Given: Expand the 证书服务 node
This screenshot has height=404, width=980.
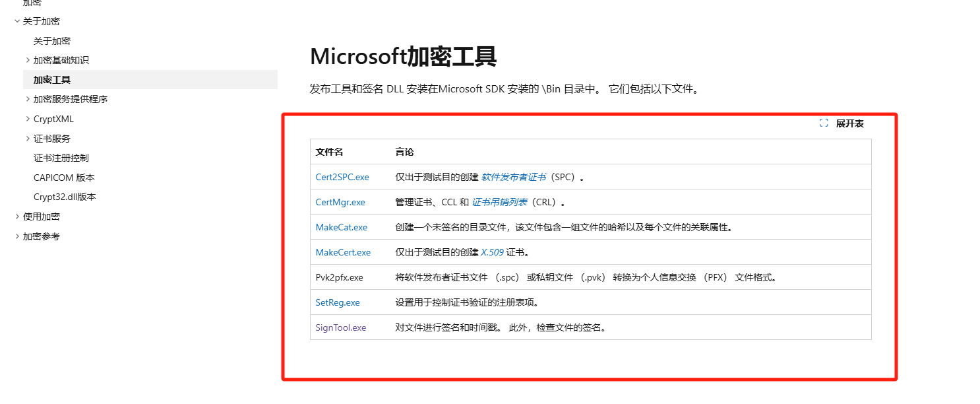Looking at the screenshot, I should (28, 139).
